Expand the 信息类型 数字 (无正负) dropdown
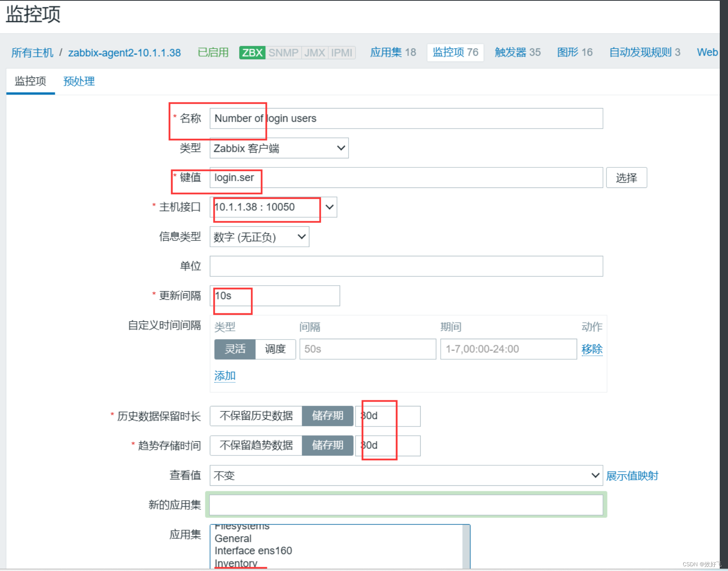 point(259,237)
